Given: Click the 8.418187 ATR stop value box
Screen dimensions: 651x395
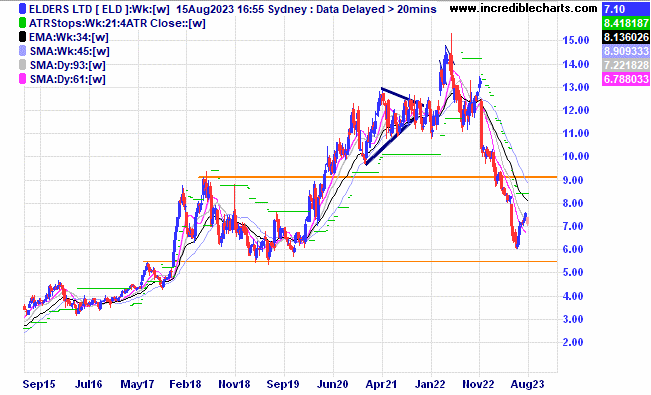Looking at the screenshot, I should coord(626,23).
